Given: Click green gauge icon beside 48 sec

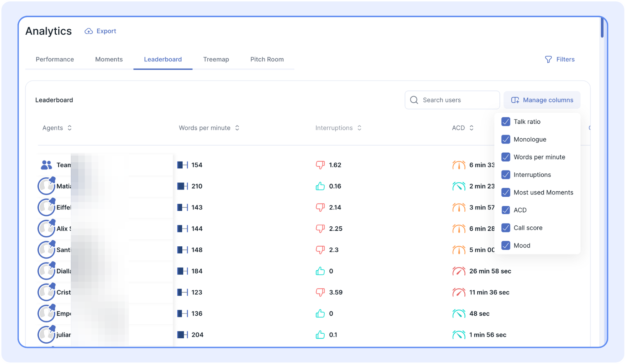Looking at the screenshot, I should click(459, 314).
